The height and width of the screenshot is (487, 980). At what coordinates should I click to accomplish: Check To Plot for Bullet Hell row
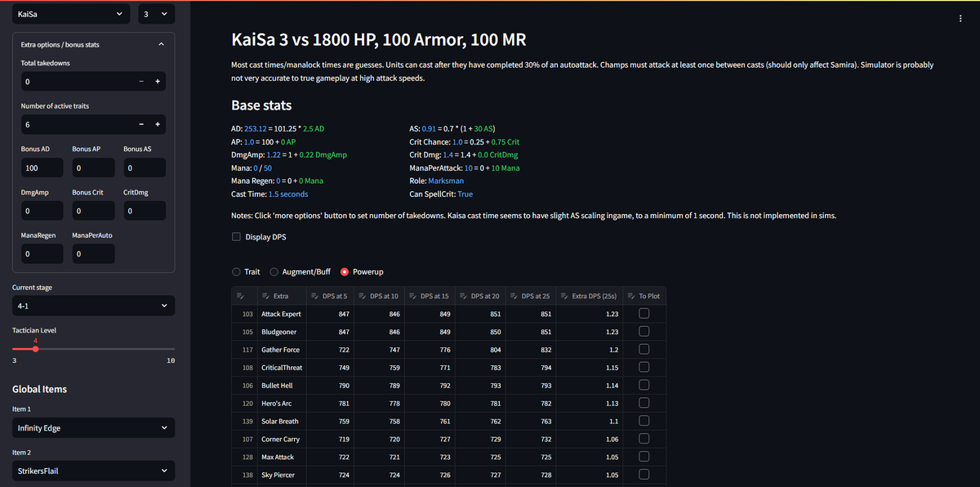coord(644,386)
